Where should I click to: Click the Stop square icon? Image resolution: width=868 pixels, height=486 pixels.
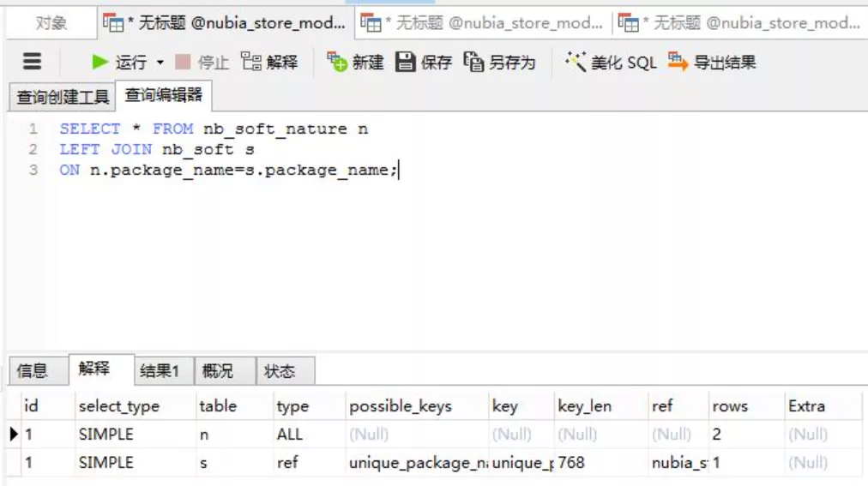click(183, 62)
